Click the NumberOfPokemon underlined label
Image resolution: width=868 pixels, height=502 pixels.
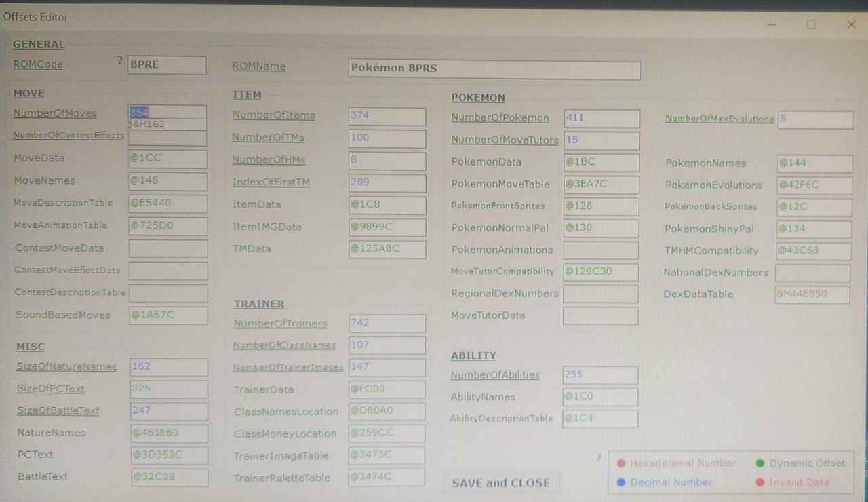(500, 118)
